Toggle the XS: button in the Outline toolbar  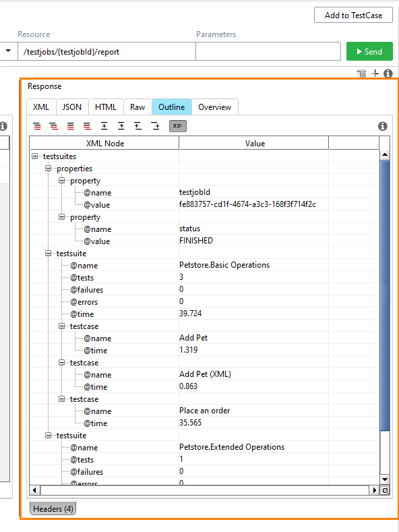178,126
